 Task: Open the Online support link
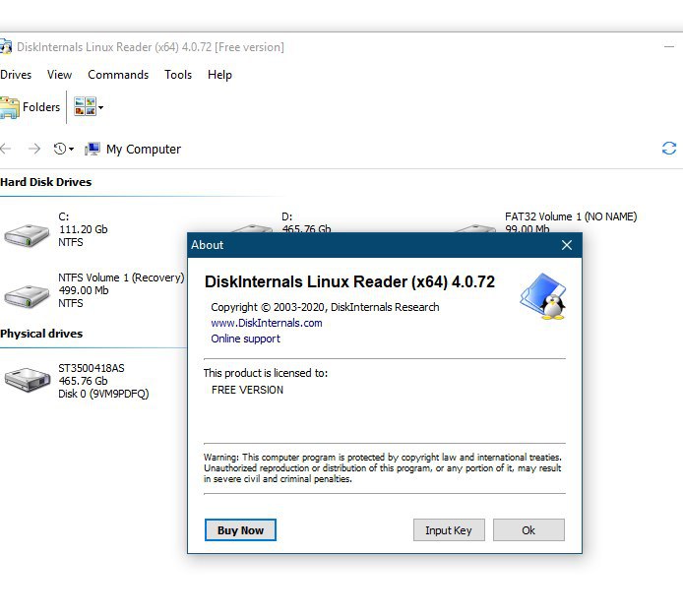246,339
